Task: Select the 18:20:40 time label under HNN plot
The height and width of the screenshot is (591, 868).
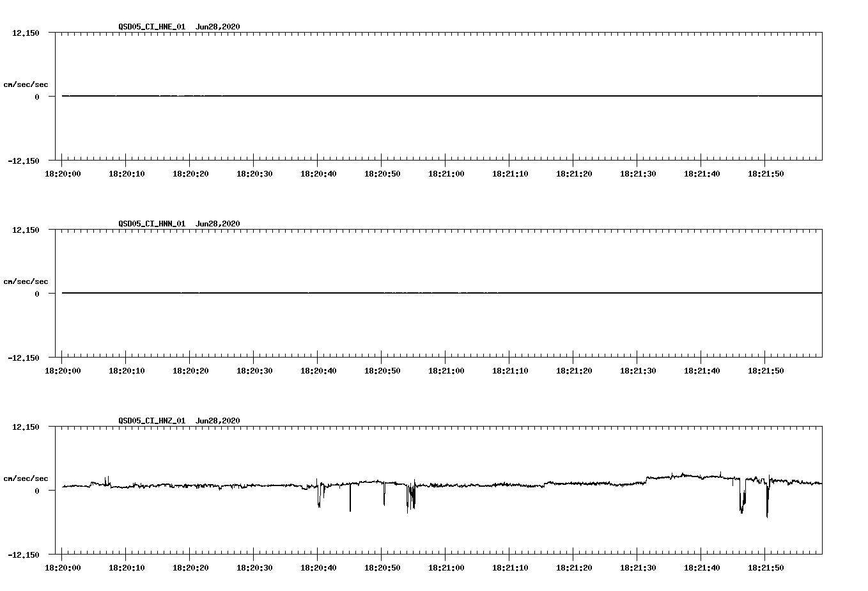Action: 318,371
